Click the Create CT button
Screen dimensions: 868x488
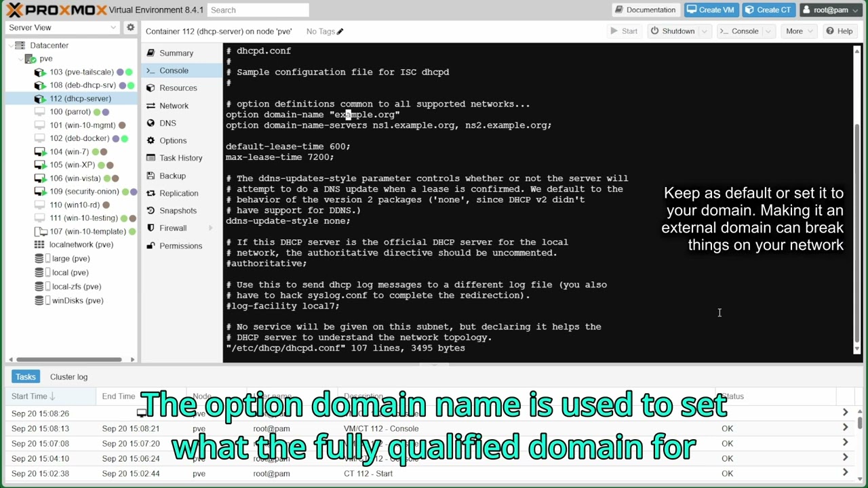pos(768,10)
